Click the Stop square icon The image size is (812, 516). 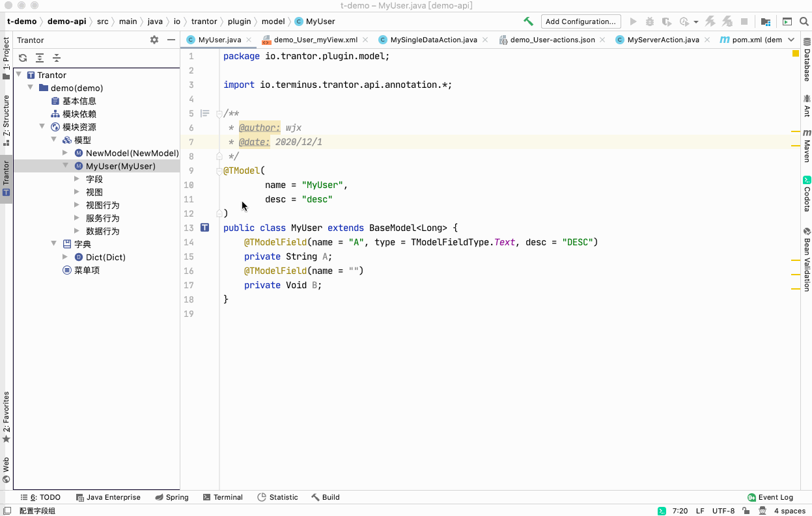coord(744,21)
